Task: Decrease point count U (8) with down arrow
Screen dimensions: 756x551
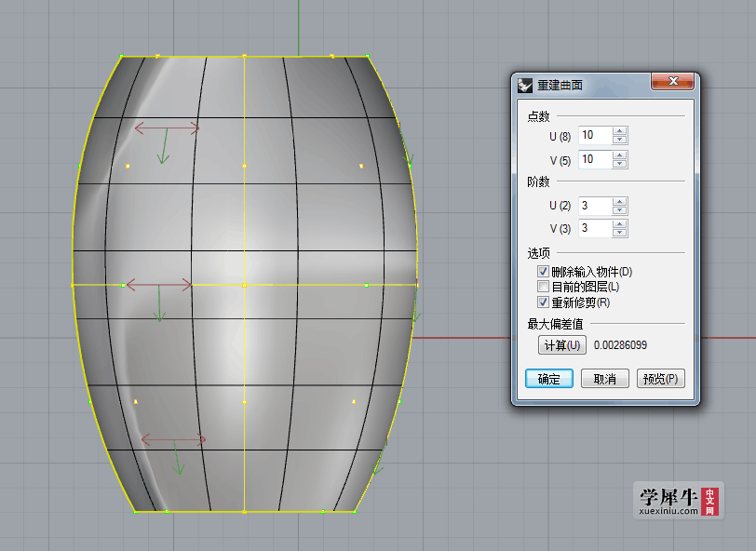Action: pos(619,140)
